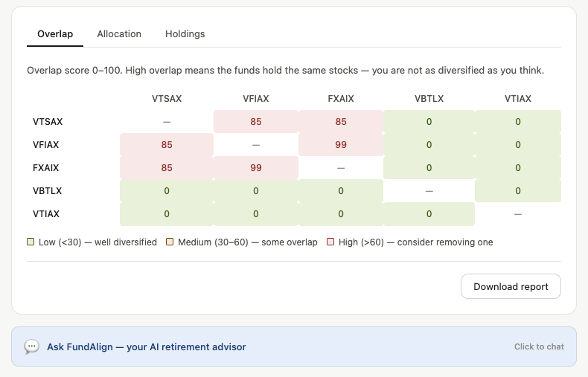Click the tan Medium legend swatch
588x377 pixels.
[x=170, y=242]
